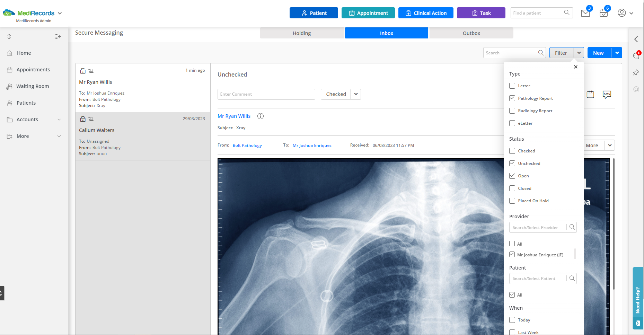
Task: Check the Today checkbox under When
Action: tap(512, 320)
